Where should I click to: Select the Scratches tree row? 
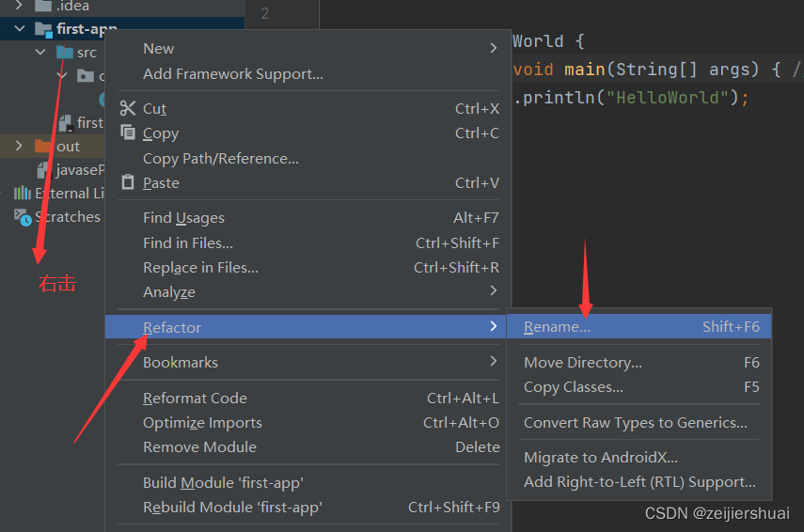pyautogui.click(x=53, y=217)
